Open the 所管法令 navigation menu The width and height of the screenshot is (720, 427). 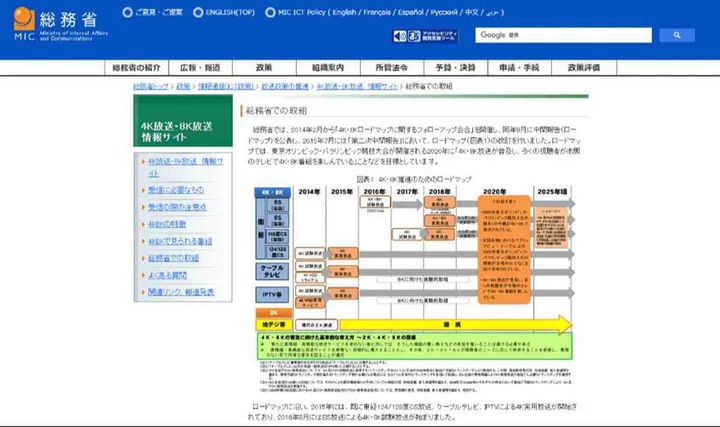click(391, 68)
